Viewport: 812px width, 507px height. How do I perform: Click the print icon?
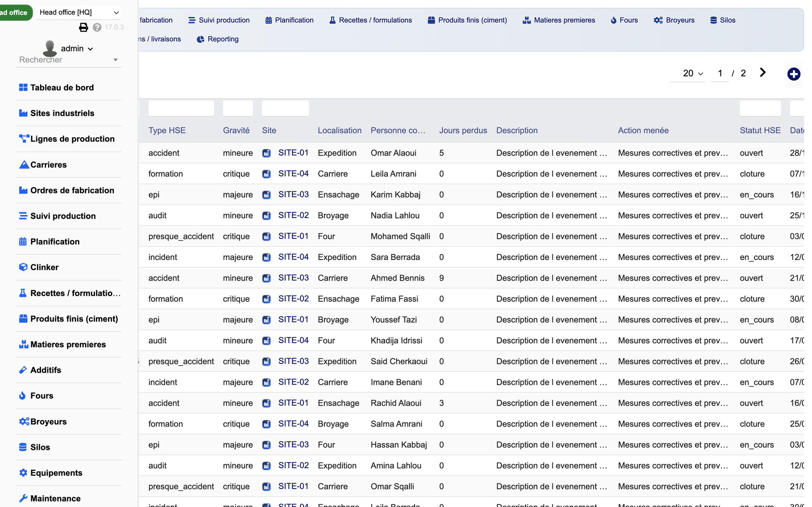click(x=83, y=28)
